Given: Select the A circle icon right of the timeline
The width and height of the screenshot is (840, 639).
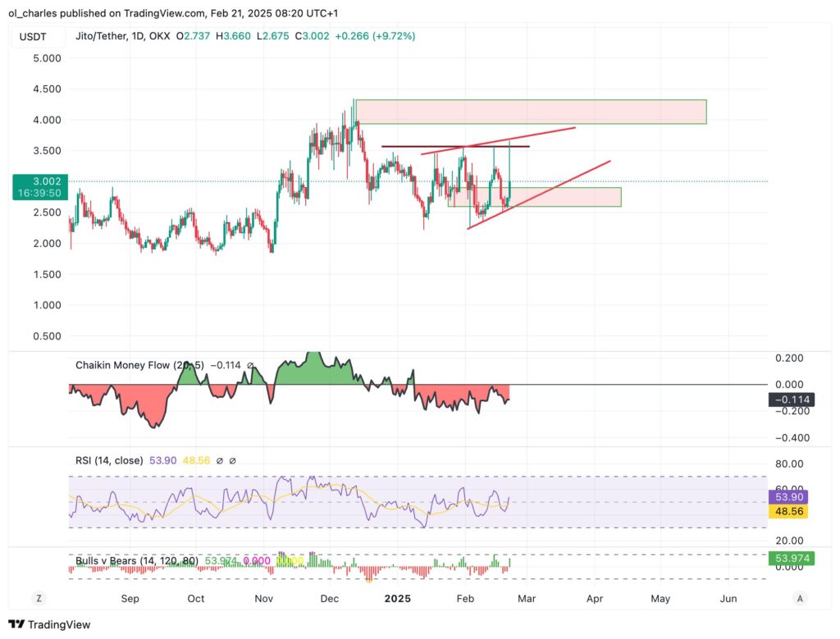Looking at the screenshot, I should (x=800, y=599).
